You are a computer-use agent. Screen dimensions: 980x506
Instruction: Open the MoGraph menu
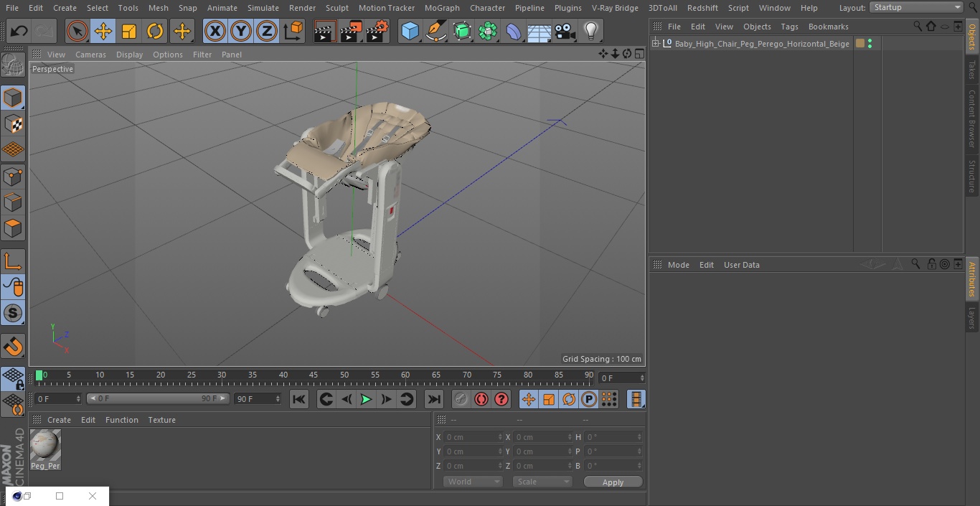[442, 8]
